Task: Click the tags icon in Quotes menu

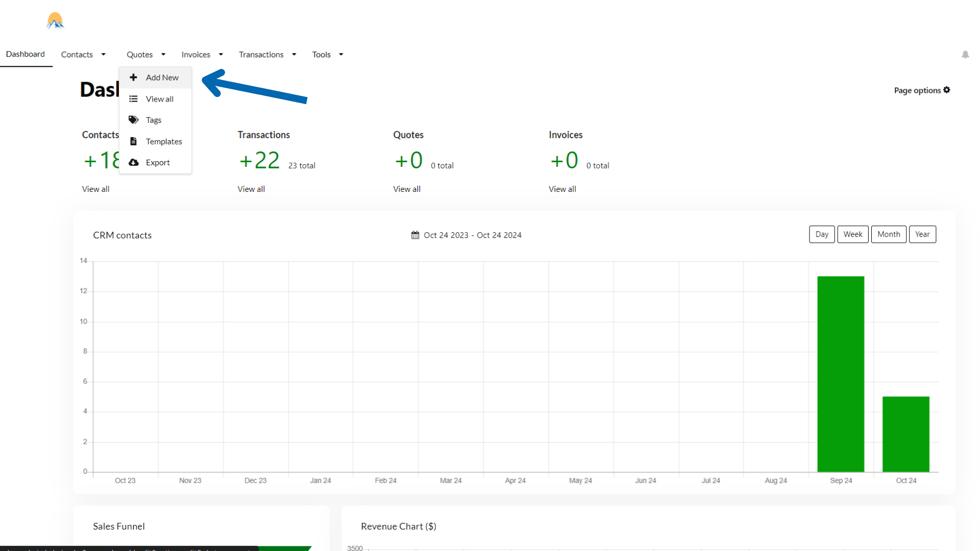Action: (133, 120)
